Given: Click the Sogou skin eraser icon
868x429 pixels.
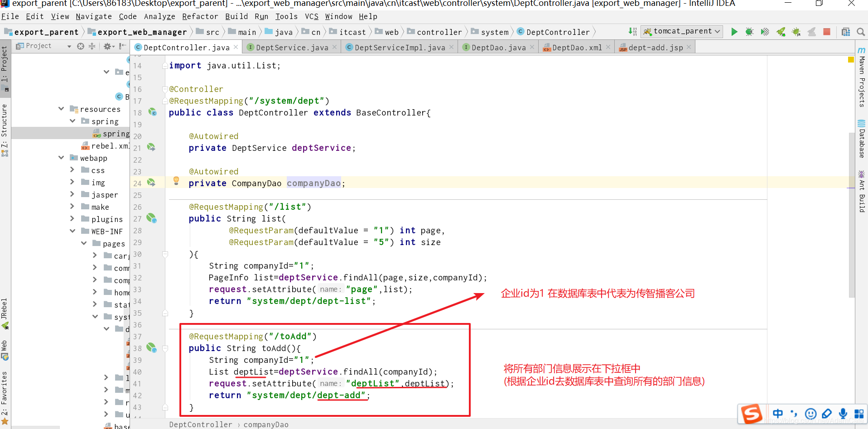Looking at the screenshot, I should click(827, 414).
